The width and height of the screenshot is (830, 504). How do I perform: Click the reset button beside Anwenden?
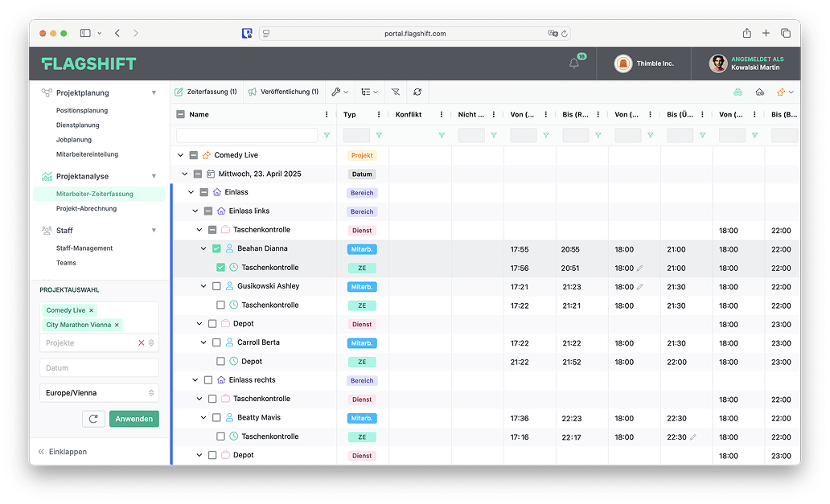pyautogui.click(x=93, y=419)
